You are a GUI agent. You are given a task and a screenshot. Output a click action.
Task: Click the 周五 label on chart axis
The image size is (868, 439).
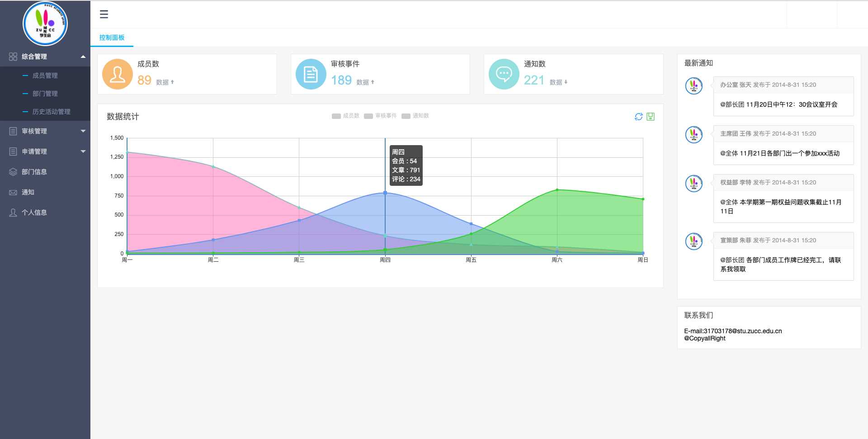[x=471, y=260]
